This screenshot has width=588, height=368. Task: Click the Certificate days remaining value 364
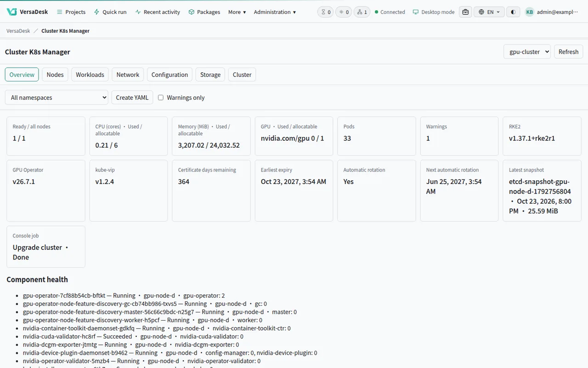click(184, 182)
